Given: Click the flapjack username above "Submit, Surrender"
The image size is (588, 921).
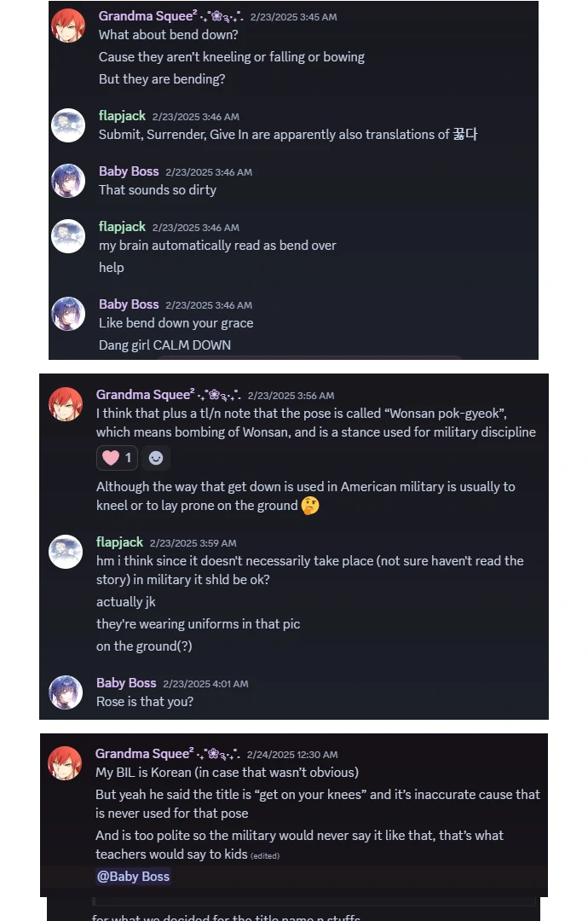Looking at the screenshot, I should (x=122, y=116).
